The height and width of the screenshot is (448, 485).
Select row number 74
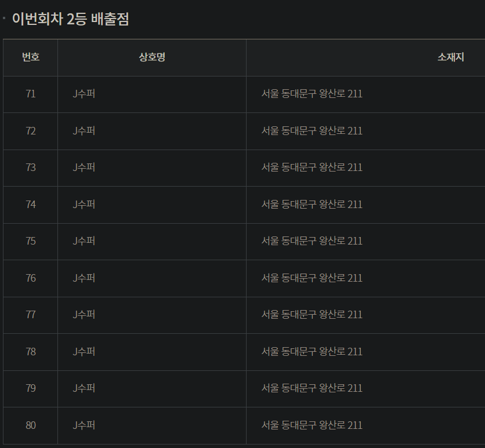[31, 205]
